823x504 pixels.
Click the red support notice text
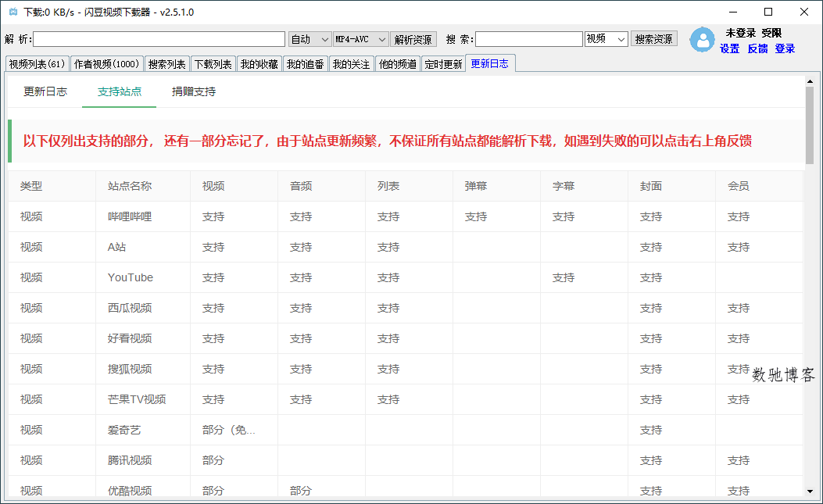tap(388, 141)
